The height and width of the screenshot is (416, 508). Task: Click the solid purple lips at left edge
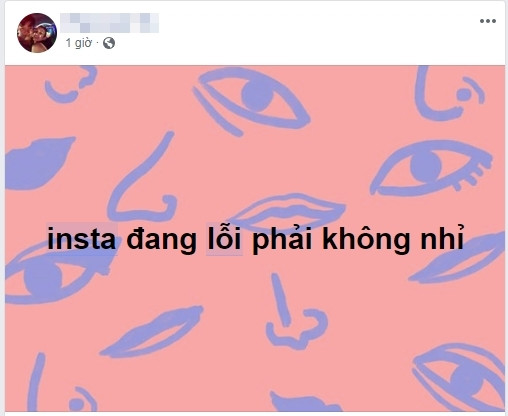pos(38,163)
